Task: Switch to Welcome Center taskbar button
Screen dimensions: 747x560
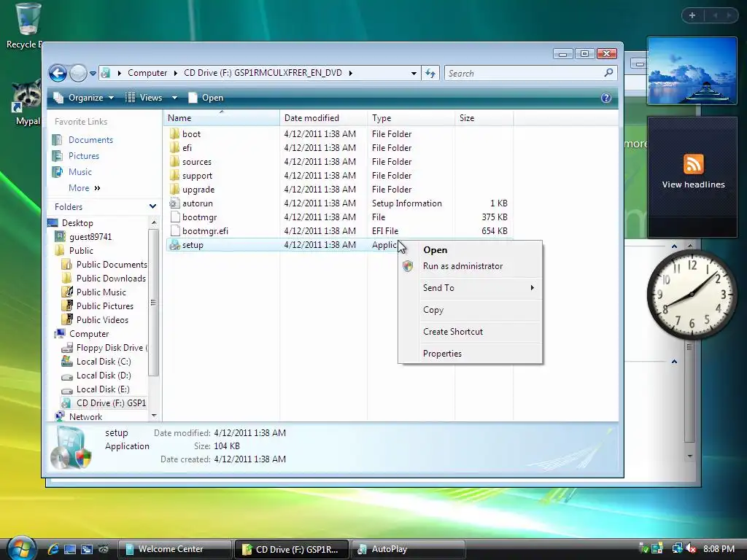Action: pos(174,549)
